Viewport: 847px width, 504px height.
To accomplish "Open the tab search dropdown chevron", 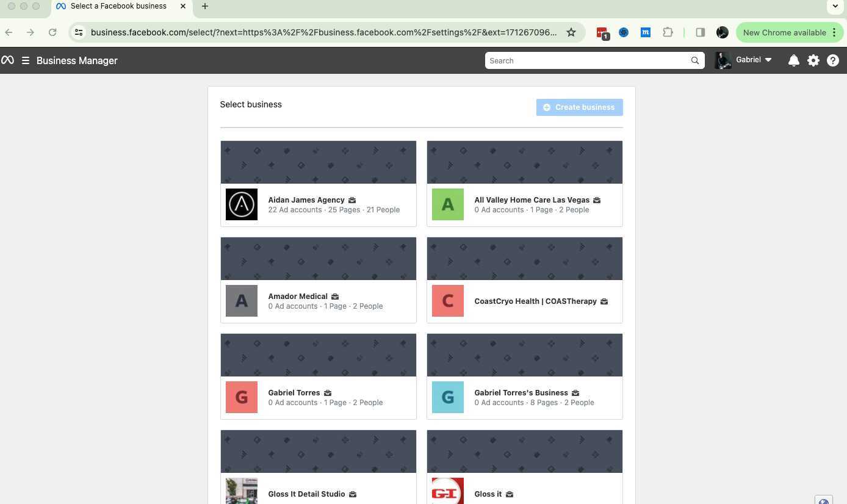I will [835, 6].
